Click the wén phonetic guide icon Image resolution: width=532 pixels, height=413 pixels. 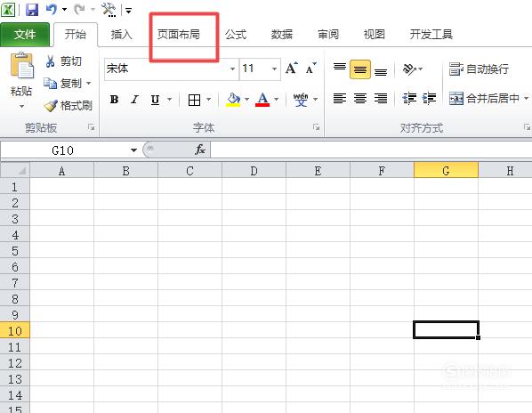click(301, 100)
